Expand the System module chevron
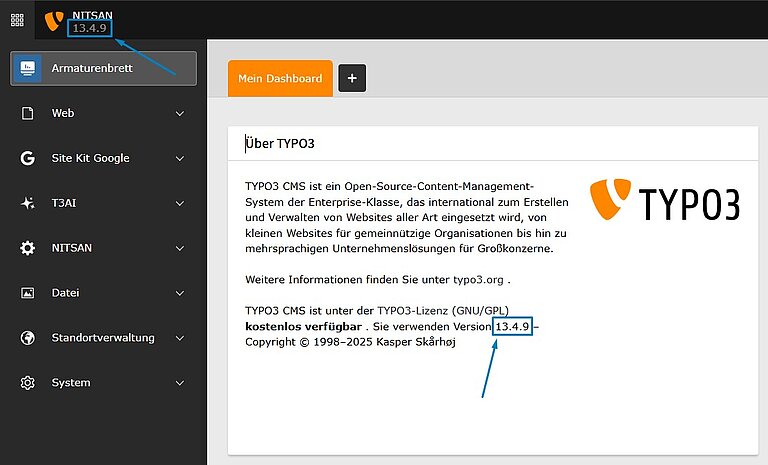This screenshot has height=465, width=768. pyautogui.click(x=180, y=383)
